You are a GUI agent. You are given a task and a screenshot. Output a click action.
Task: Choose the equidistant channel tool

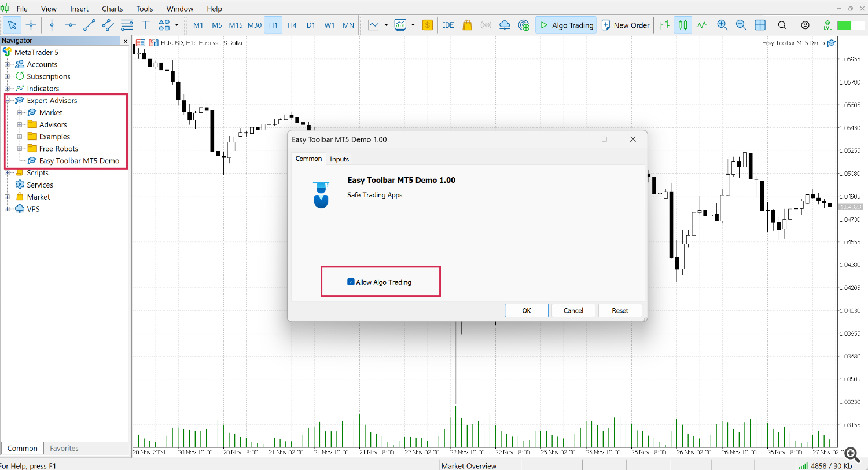[x=108, y=25]
